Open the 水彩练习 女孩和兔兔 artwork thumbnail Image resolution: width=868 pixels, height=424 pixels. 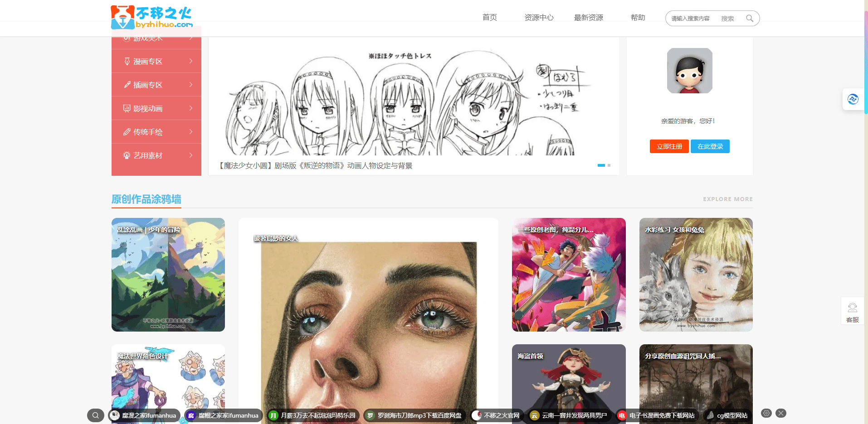696,275
